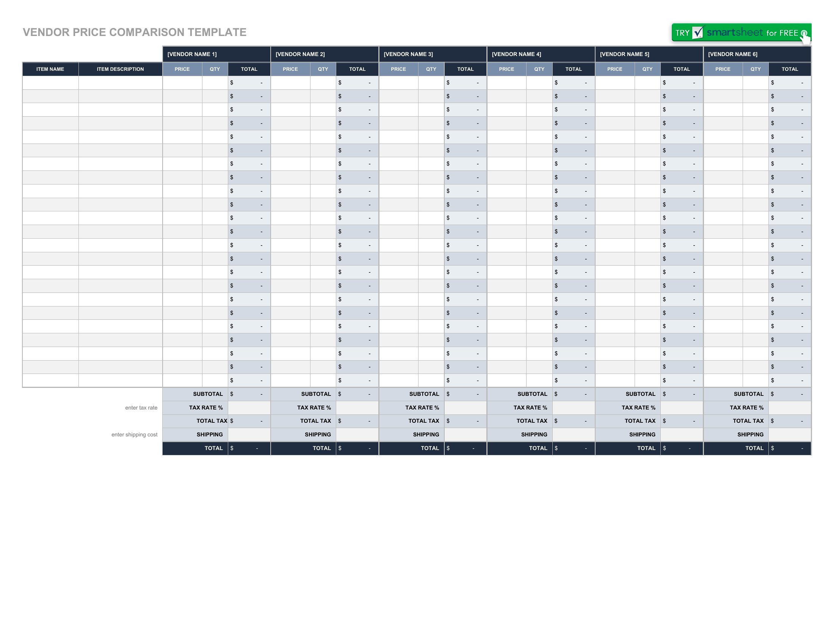Click the Try Smartsheet for Free button
834x644 pixels.
click(x=741, y=33)
